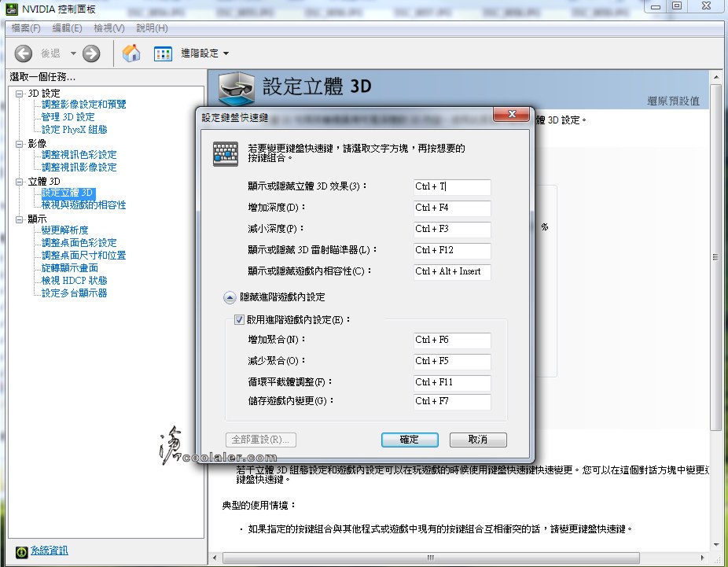This screenshot has height=567, width=728.
Task: Open the 檔案(F) menu
Action: pos(25,28)
